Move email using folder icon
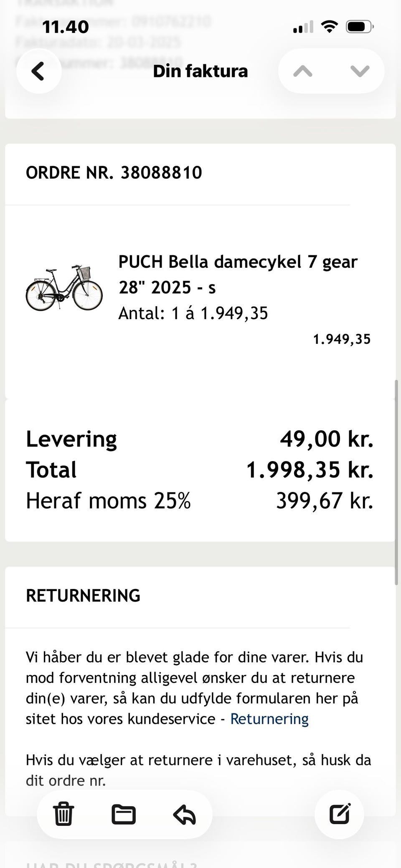Screen dimensions: 401x868 124,814
